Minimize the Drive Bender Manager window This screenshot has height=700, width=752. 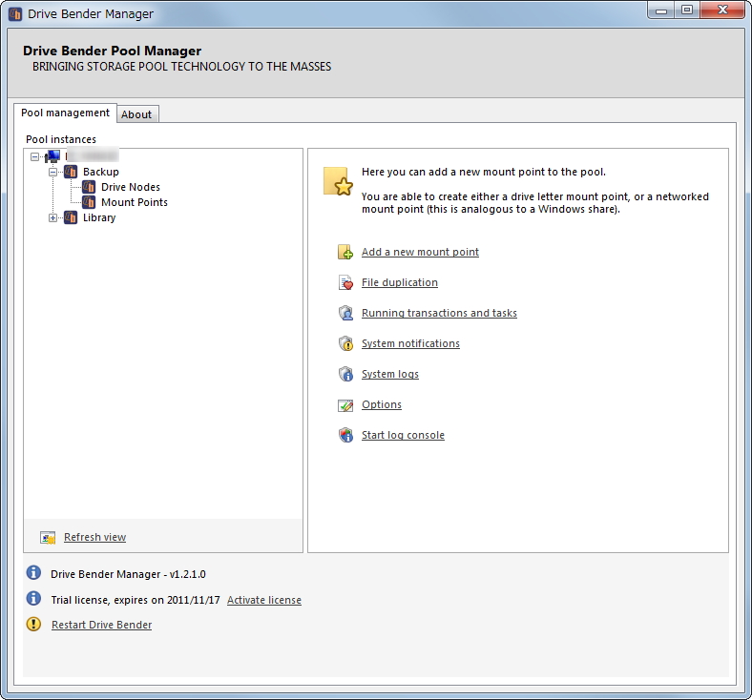(x=661, y=10)
